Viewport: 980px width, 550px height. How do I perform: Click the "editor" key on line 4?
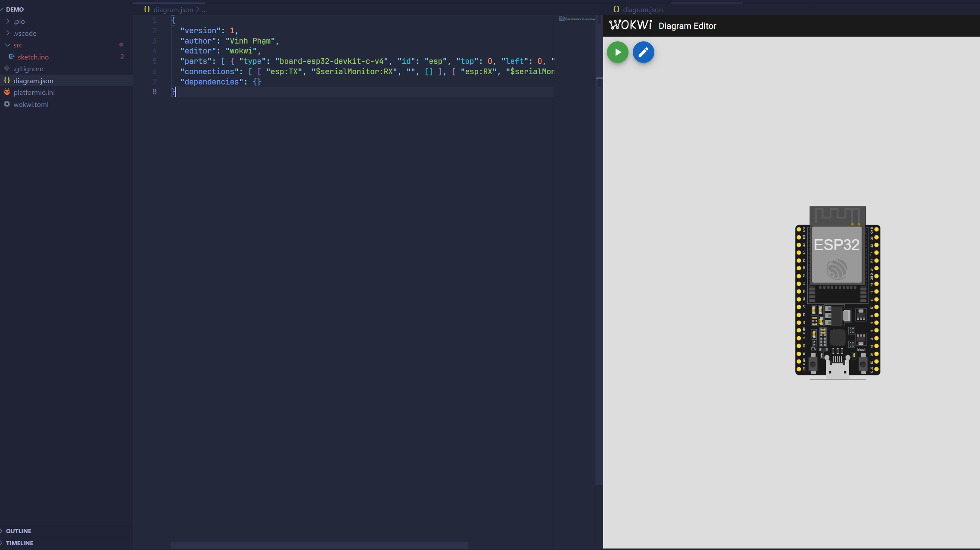pyautogui.click(x=198, y=51)
